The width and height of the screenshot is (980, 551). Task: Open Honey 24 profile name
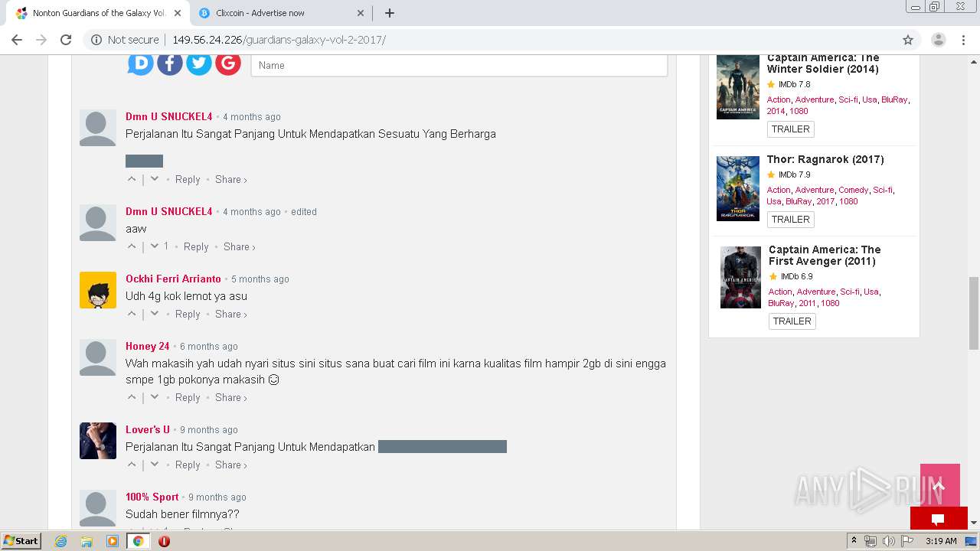148,346
